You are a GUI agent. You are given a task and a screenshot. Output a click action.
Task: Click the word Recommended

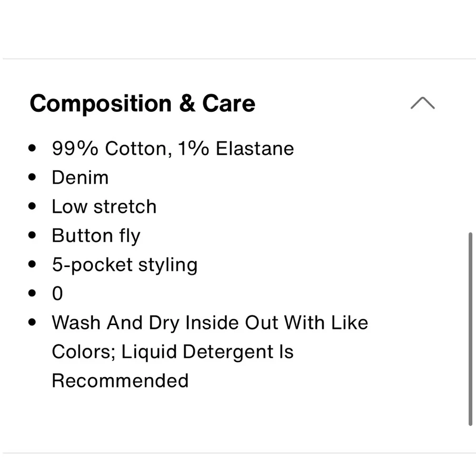[120, 380]
